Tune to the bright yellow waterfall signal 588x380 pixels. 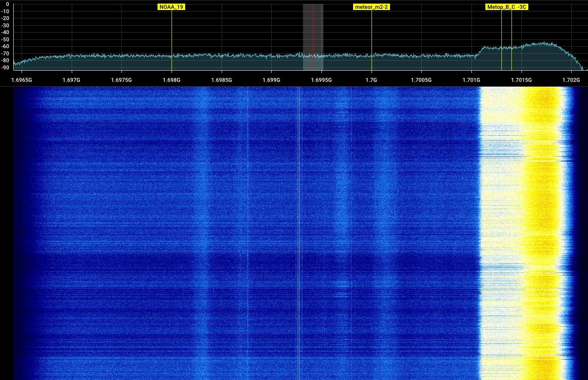coord(544,233)
